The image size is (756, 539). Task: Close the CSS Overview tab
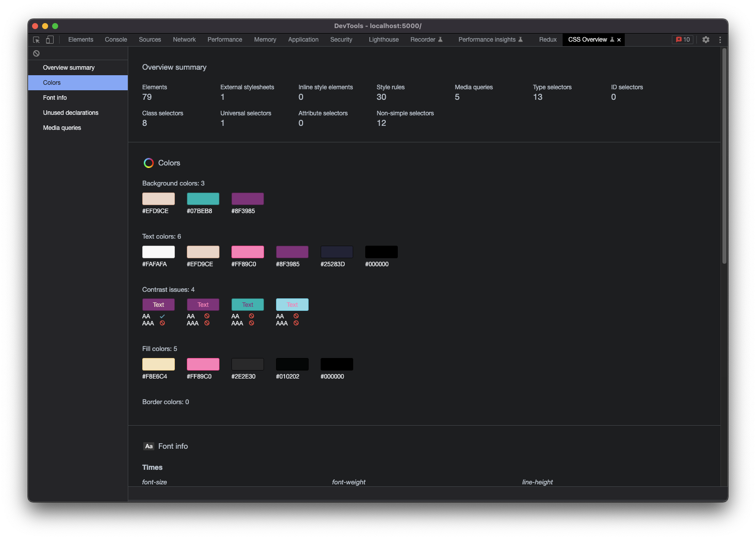(x=619, y=40)
